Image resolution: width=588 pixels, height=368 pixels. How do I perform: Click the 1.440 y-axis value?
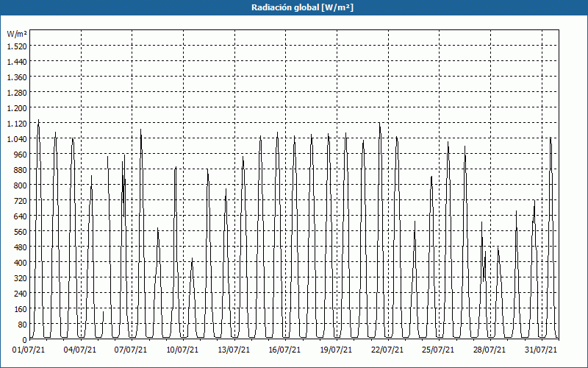(17, 62)
